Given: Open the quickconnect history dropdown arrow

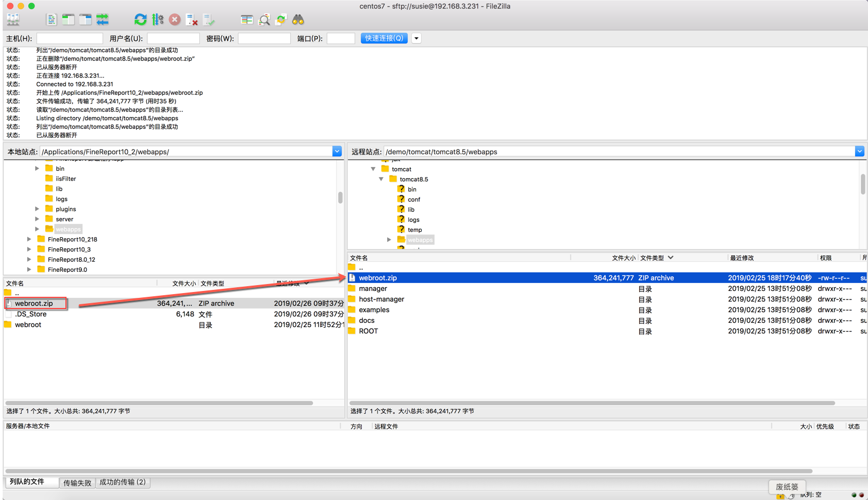Looking at the screenshot, I should pyautogui.click(x=416, y=38).
